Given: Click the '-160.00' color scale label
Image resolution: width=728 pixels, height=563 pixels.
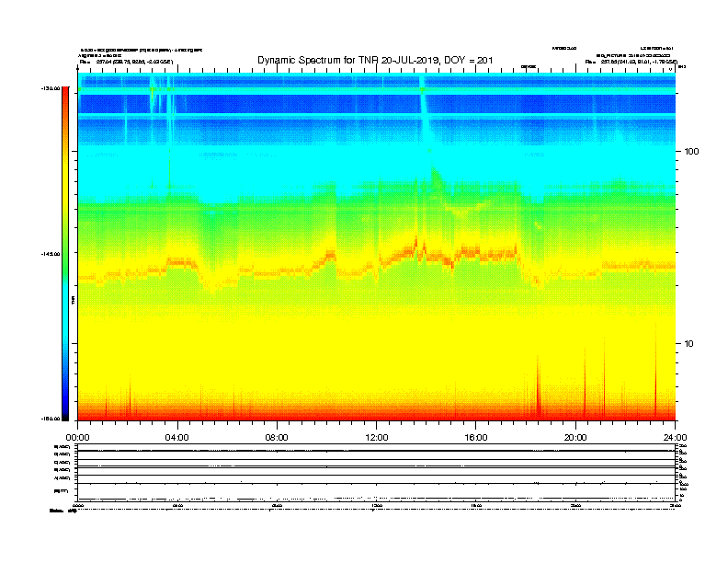Looking at the screenshot, I should tap(51, 419).
